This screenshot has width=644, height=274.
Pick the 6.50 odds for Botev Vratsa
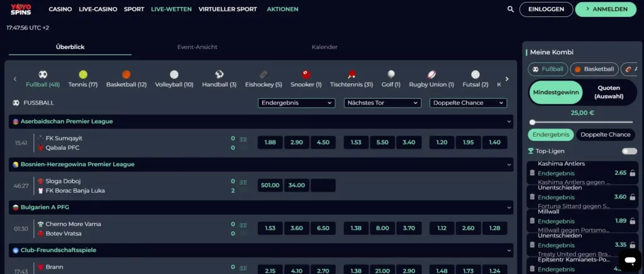coord(323,228)
